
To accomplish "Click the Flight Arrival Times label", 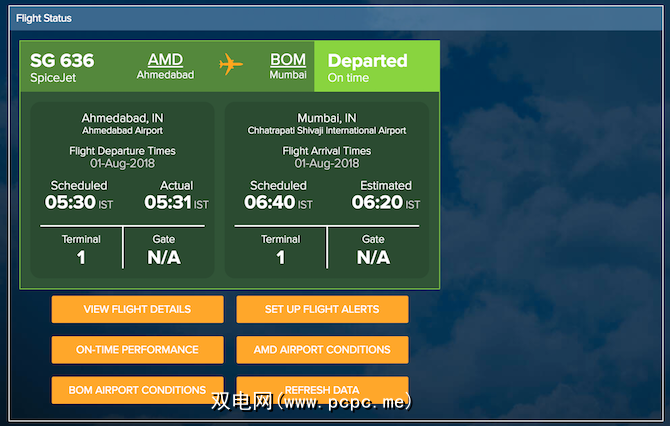I will coord(327,151).
